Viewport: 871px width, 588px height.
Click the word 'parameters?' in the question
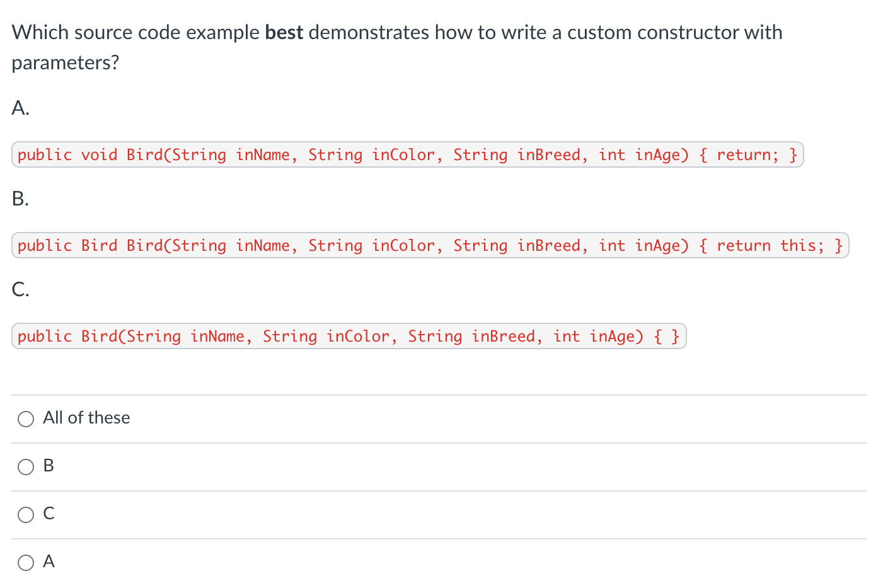66,63
